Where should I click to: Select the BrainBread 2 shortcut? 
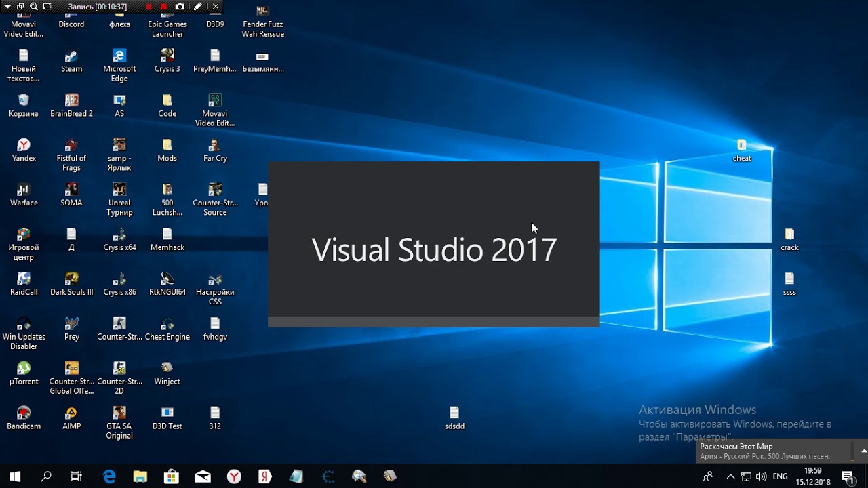pyautogui.click(x=71, y=106)
